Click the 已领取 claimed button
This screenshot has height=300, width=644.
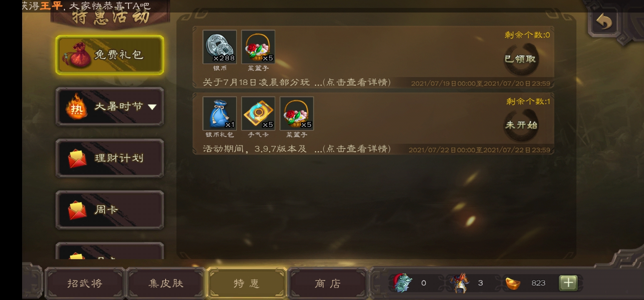[x=521, y=59]
